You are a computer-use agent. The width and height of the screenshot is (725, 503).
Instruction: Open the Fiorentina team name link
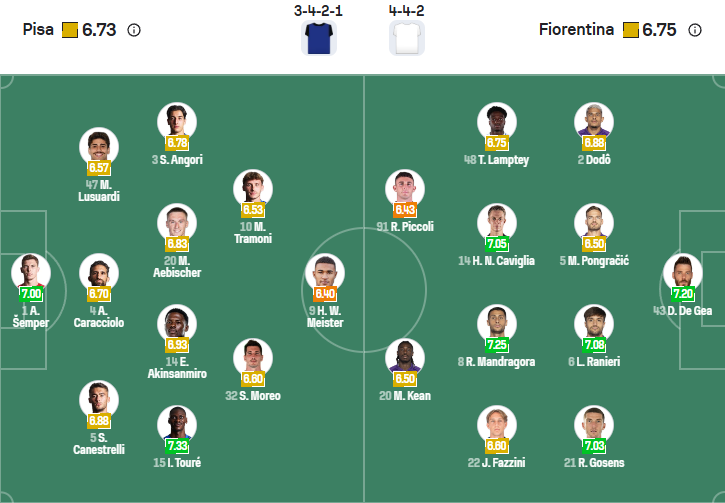coord(575,30)
